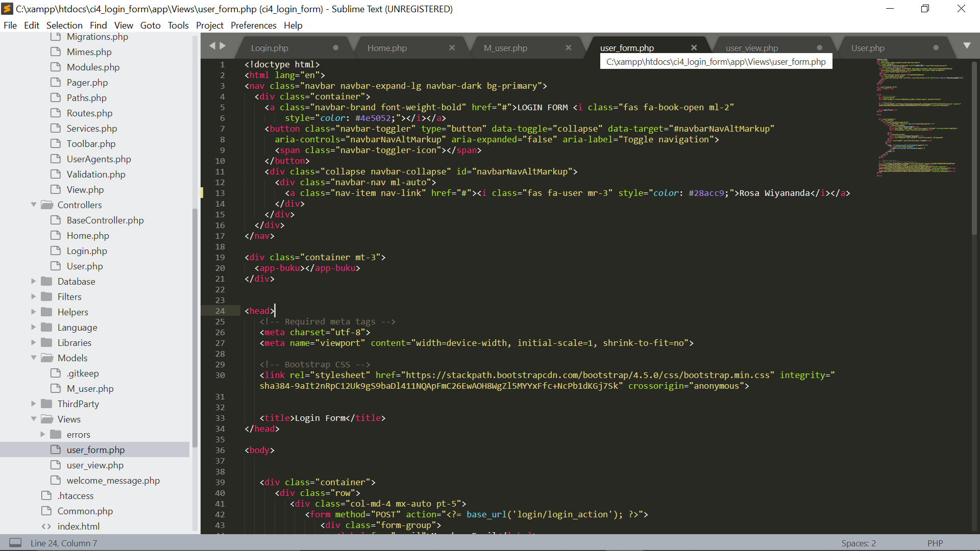980x551 pixels.
Task: Click line number 24 in gutter
Action: (220, 311)
